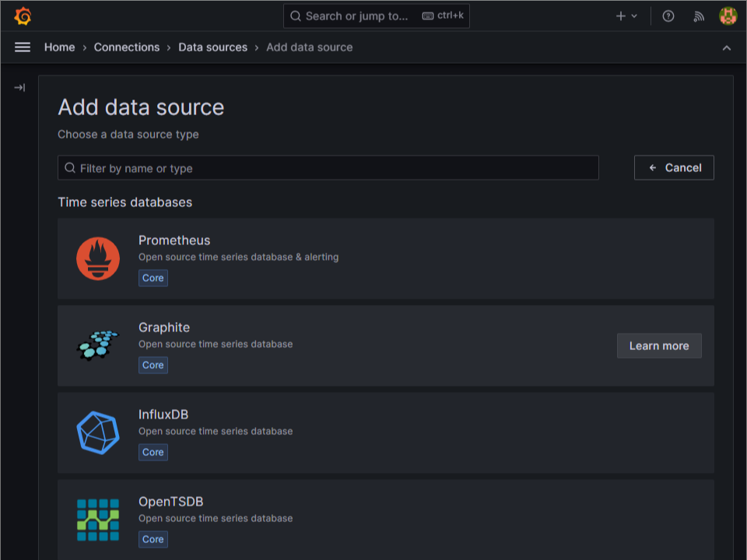747x560 pixels.
Task: Click the Core badge under Graphite
Action: point(153,366)
